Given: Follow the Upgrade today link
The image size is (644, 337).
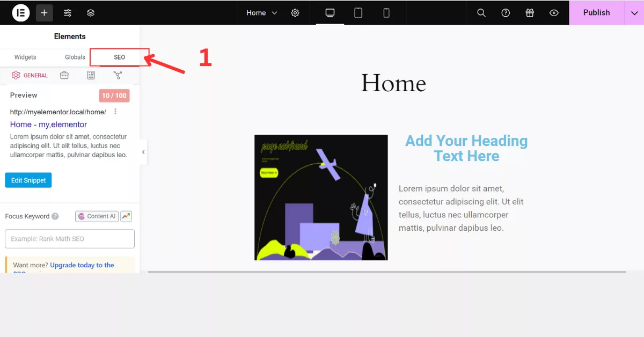Looking at the screenshot, I should [x=82, y=265].
